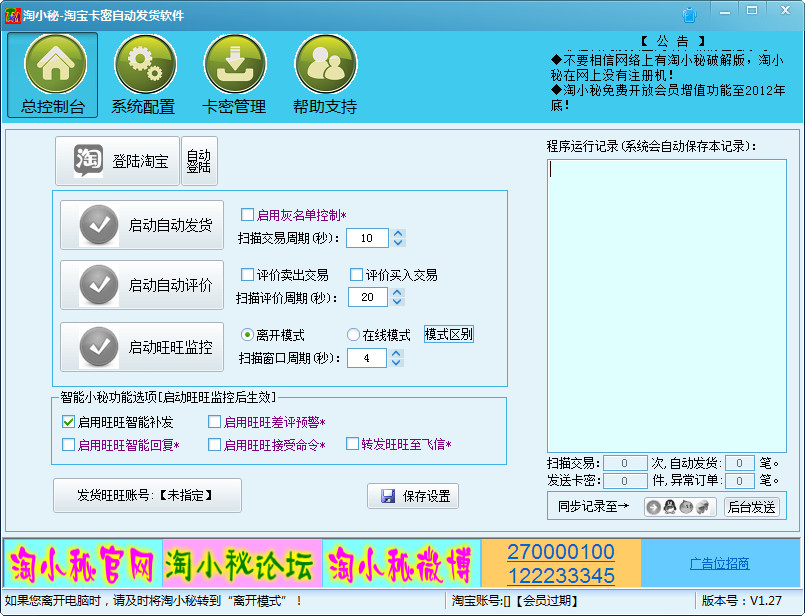Start Wangwang monitoring with 启动旺旺监控
This screenshot has width=805, height=616.
click(142, 346)
